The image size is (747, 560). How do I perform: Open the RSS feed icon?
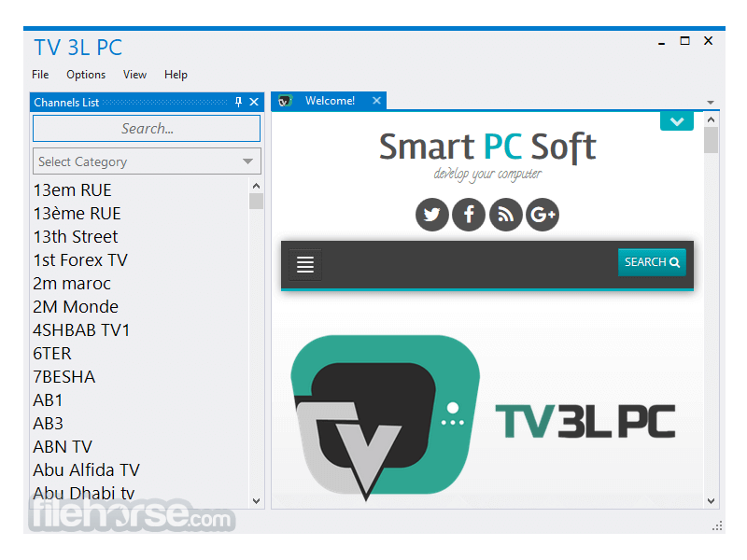click(505, 215)
